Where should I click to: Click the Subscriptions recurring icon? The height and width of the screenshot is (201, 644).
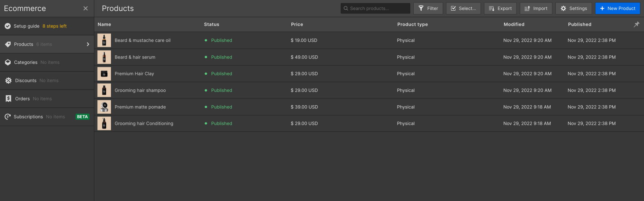click(8, 117)
